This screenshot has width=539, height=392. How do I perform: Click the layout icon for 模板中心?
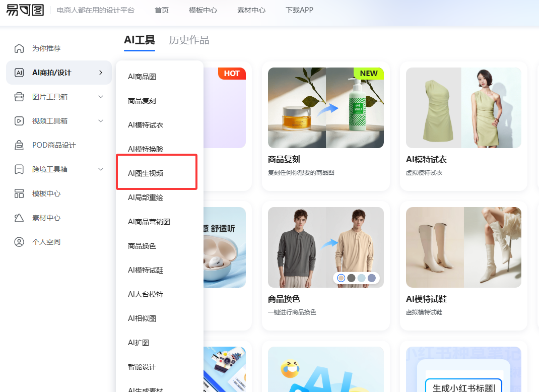coord(19,193)
